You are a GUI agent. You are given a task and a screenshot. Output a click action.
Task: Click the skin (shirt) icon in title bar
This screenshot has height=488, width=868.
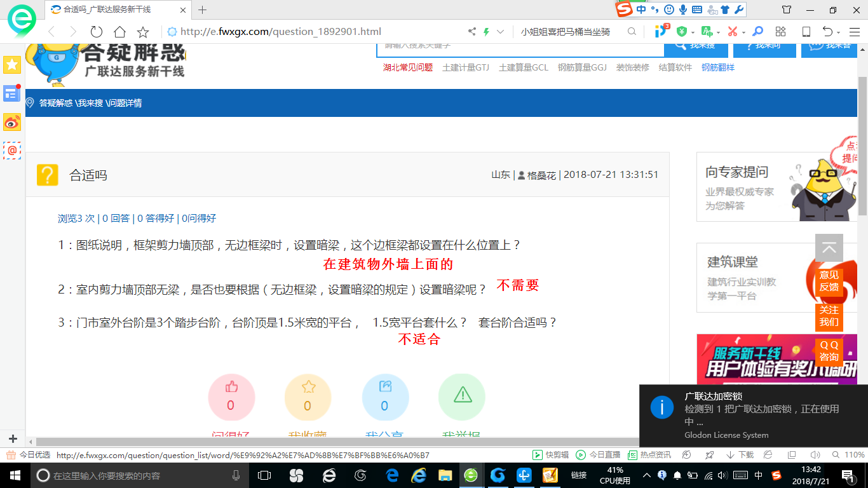point(787,10)
